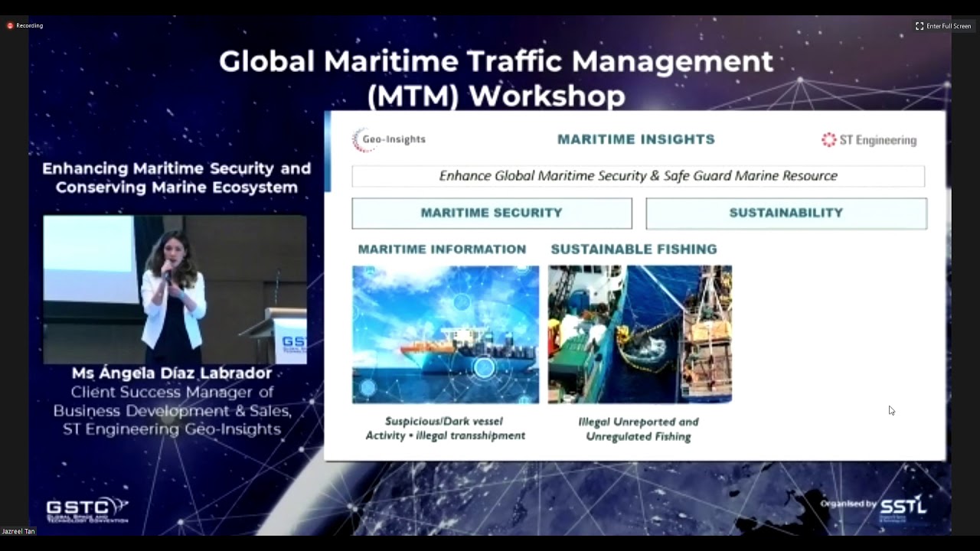980x551 pixels.
Task: Click the sustainable fishing vessel image
Action: [640, 334]
